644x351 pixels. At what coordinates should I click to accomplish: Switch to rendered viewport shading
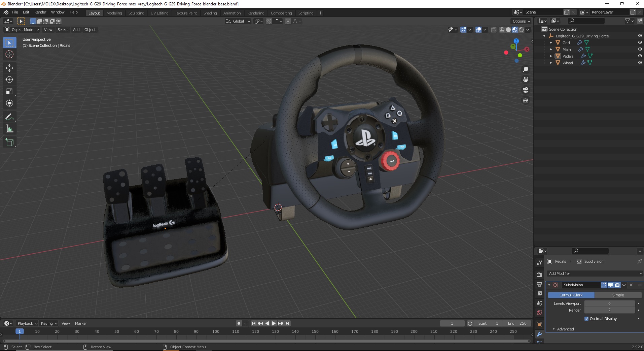521,30
